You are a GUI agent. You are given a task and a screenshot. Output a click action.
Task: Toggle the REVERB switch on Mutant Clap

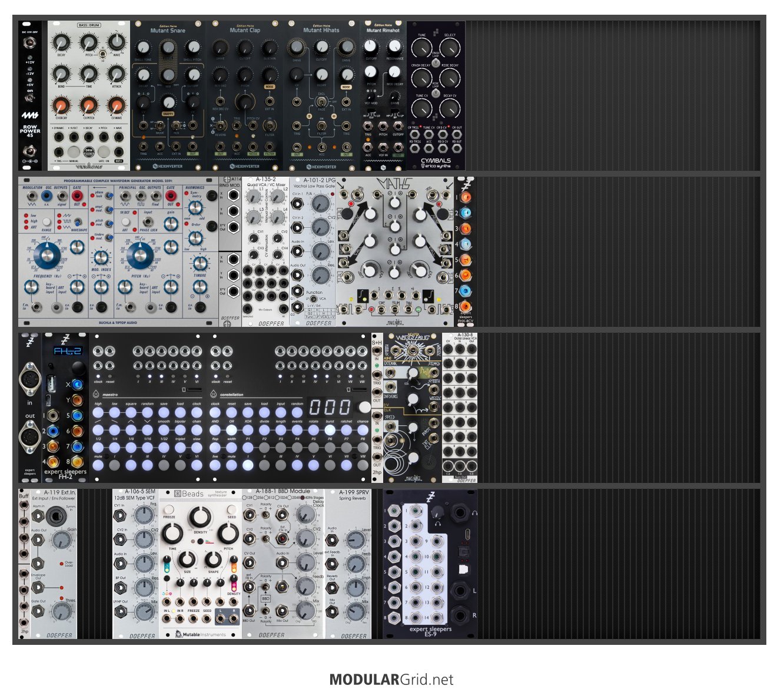click(x=220, y=126)
